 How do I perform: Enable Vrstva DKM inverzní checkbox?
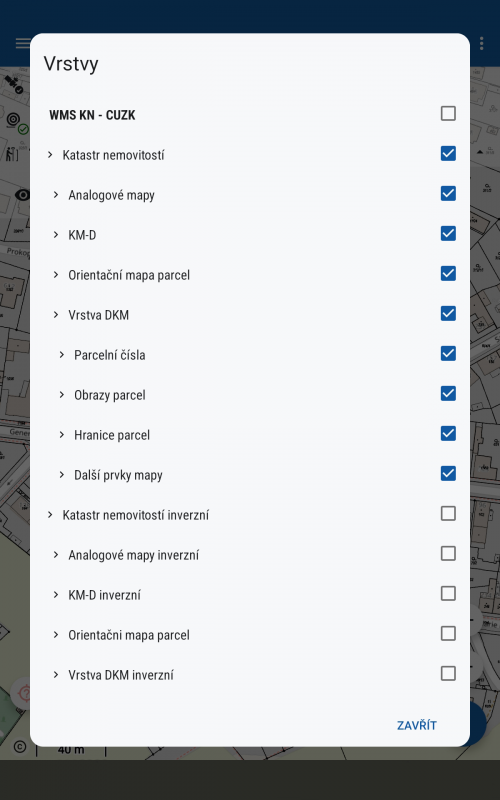448,673
